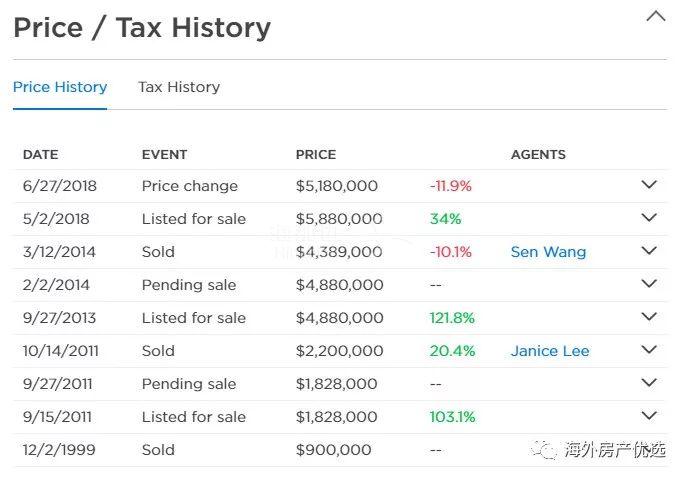
Task: Collapse the Price / Tax History section
Action: (x=656, y=17)
